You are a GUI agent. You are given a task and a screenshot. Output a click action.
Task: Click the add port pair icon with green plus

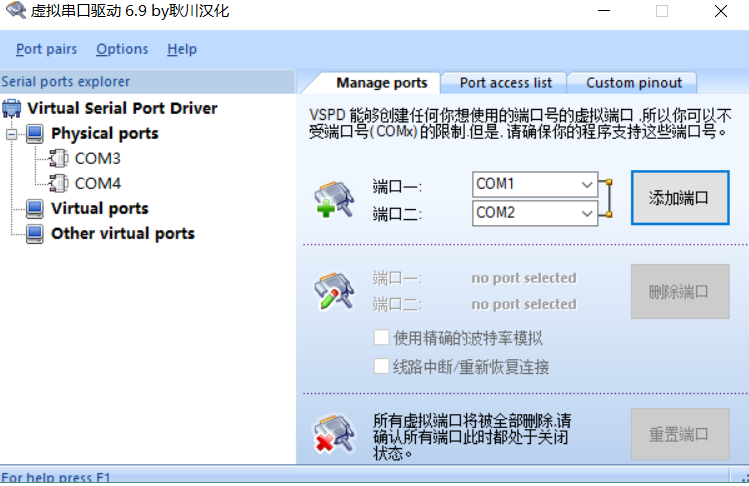[334, 199]
